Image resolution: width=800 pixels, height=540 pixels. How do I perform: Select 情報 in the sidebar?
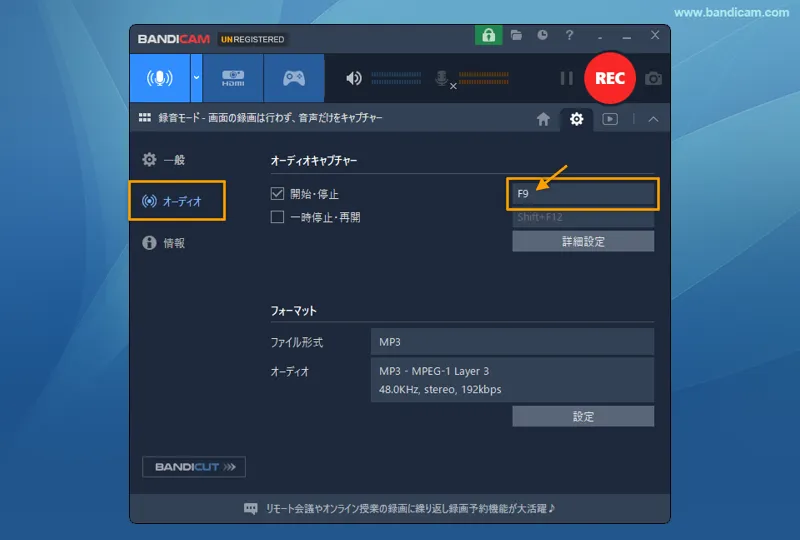(164, 242)
